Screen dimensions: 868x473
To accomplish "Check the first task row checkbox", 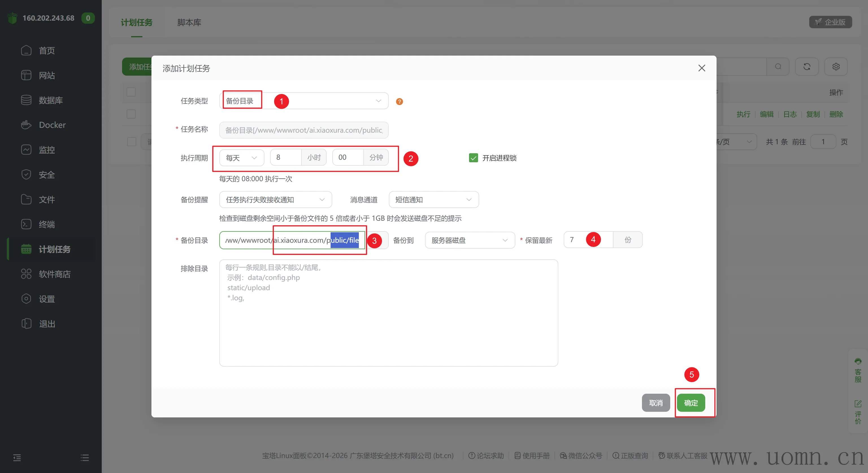I will click(131, 114).
